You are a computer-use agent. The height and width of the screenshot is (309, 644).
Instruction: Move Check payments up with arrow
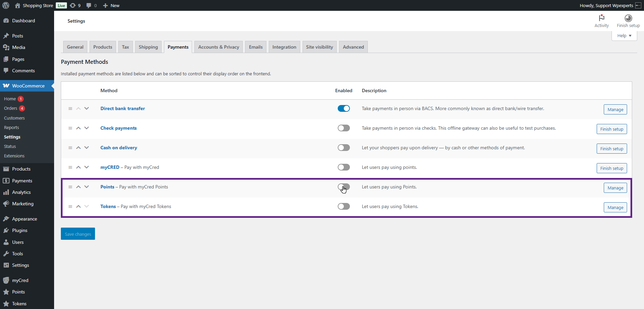[x=78, y=128]
